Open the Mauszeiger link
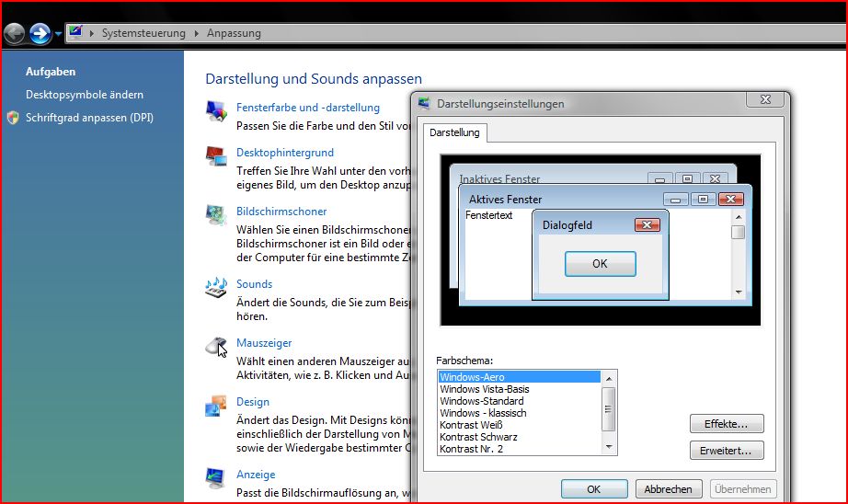 coord(264,343)
